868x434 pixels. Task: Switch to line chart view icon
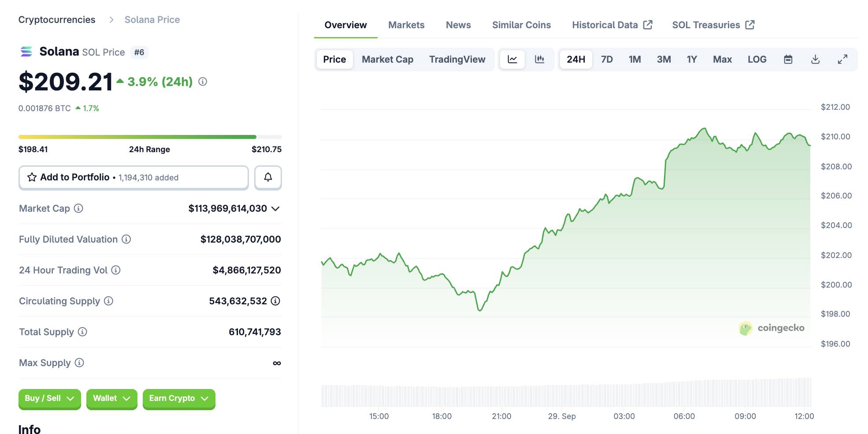(x=512, y=59)
